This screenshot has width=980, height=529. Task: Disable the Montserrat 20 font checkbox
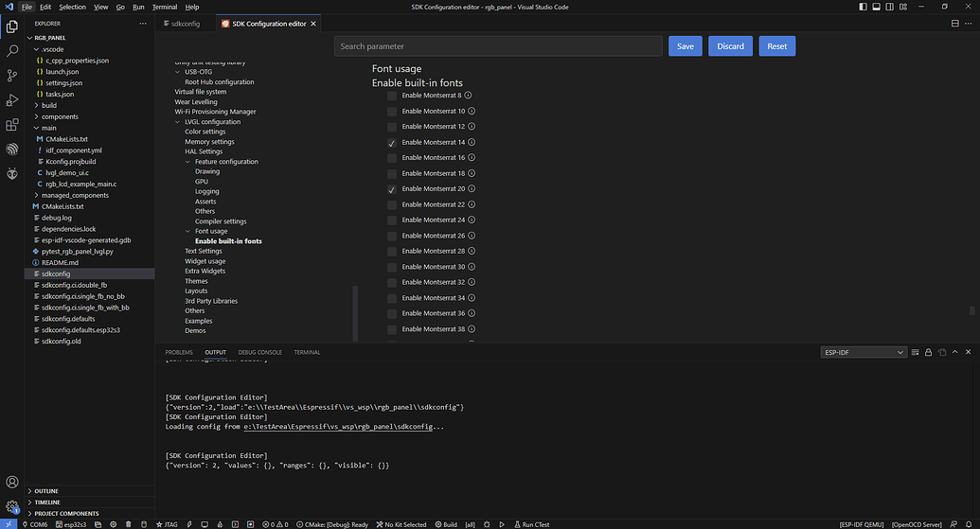[392, 189]
